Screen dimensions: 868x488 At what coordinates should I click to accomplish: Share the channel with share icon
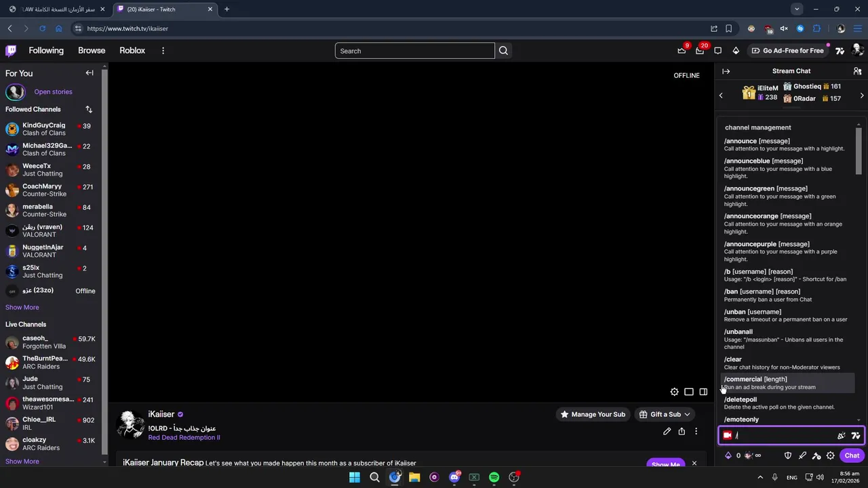[x=682, y=431]
